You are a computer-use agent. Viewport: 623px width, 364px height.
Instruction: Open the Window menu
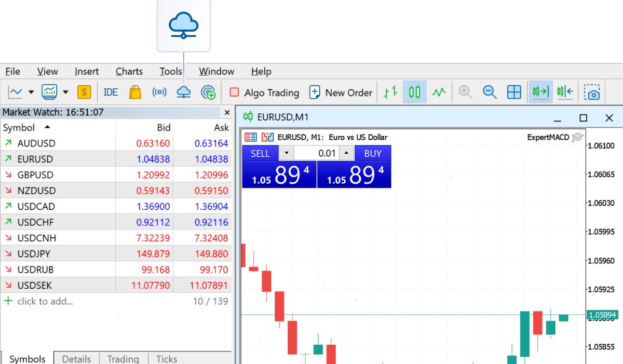point(216,71)
